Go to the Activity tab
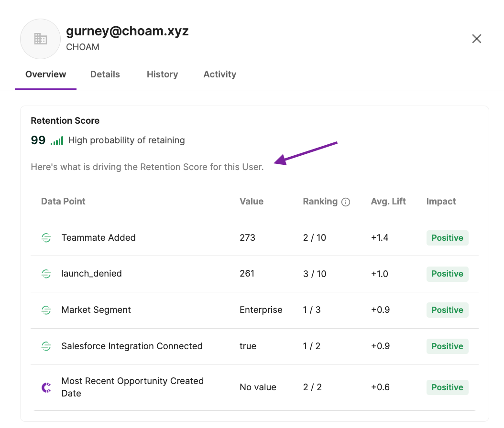504x428 pixels. click(x=219, y=75)
